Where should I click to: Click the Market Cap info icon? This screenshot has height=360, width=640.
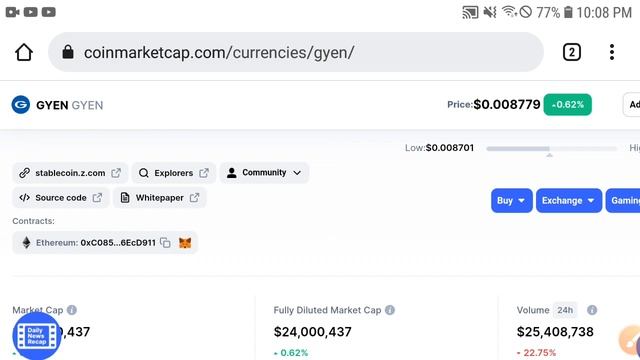(72, 310)
